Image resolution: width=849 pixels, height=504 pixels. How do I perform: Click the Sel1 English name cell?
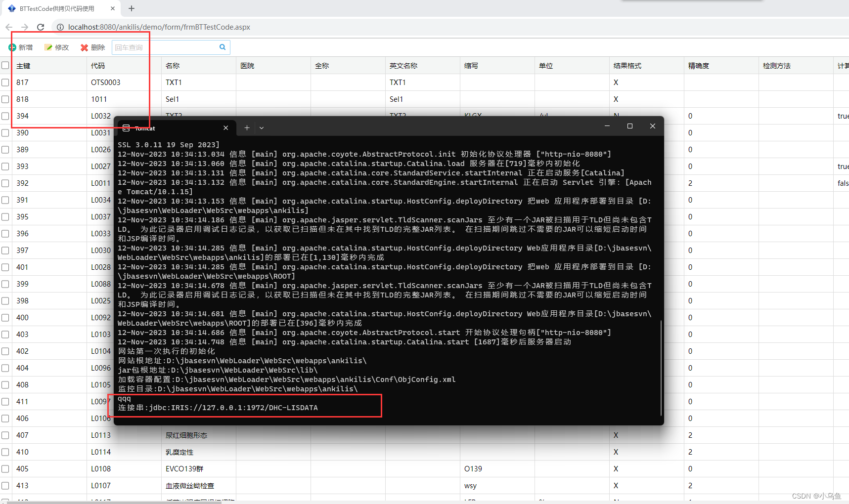click(423, 99)
